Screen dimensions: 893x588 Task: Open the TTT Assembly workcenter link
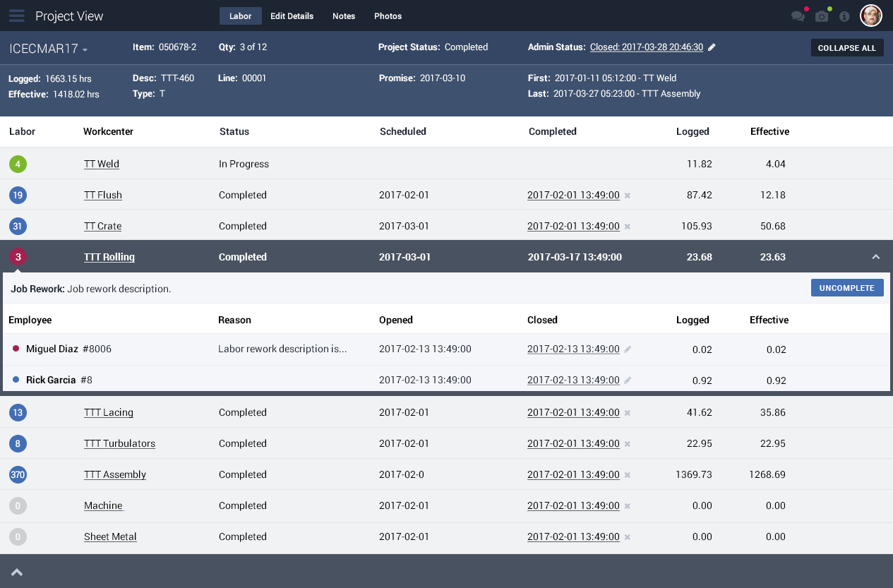coord(114,474)
